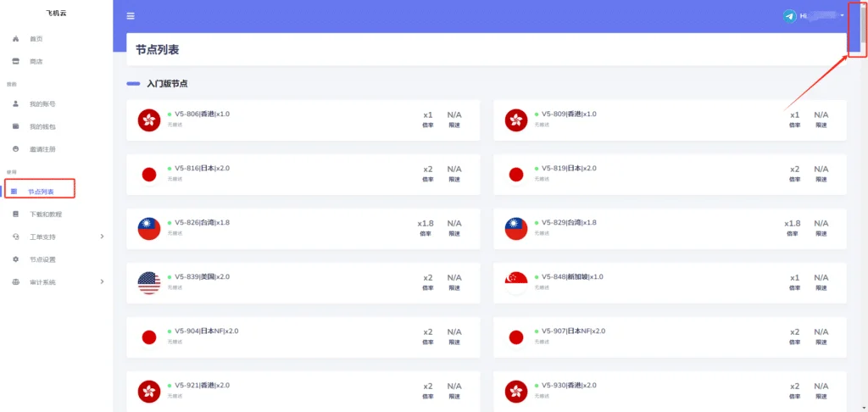This screenshot has height=412, width=868.
Task: Click the Telegram icon in header
Action: coord(789,16)
